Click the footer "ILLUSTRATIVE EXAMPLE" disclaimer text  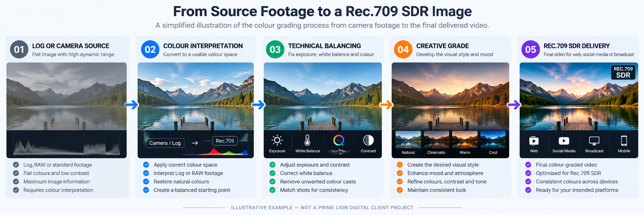point(322,208)
